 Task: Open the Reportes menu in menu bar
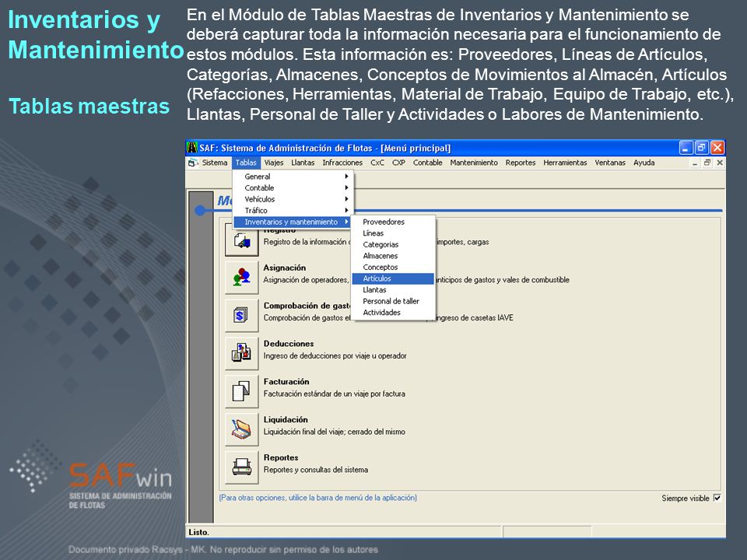click(521, 163)
